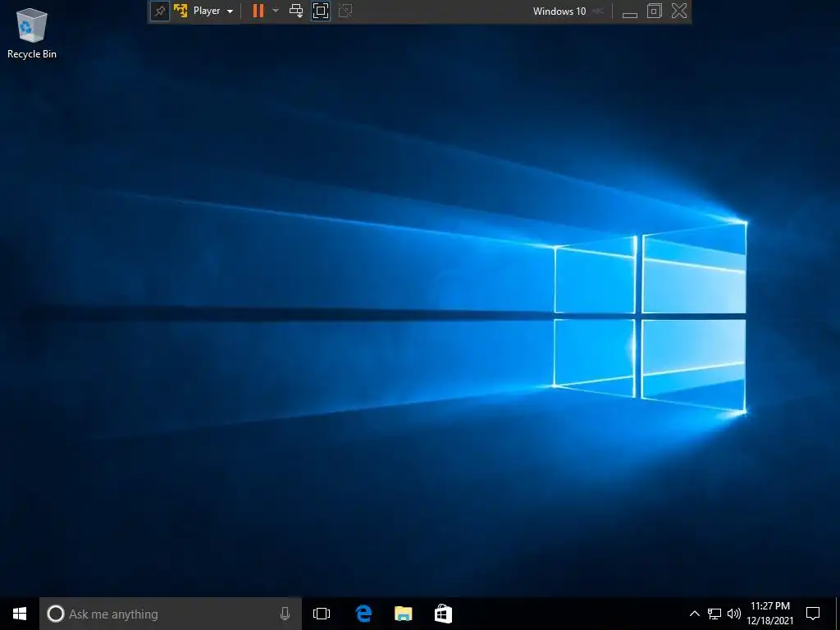
Task: Focus the Ask me anything search box
Action: pos(171,614)
